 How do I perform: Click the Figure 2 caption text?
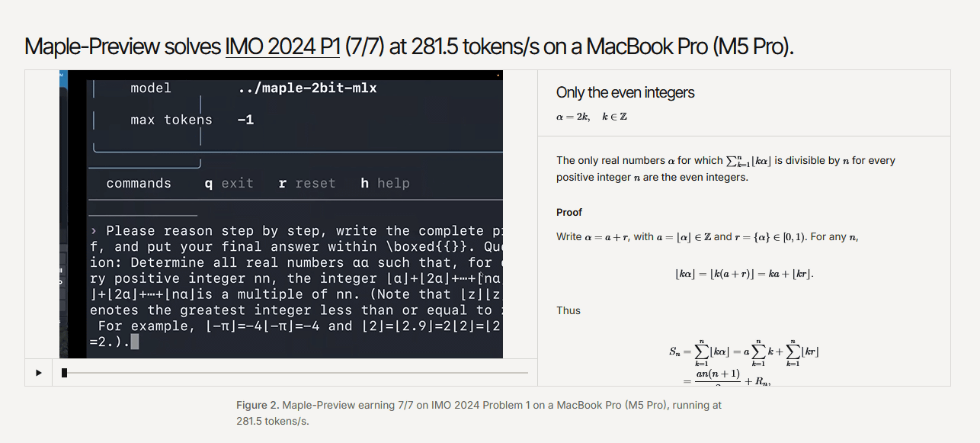pos(479,413)
